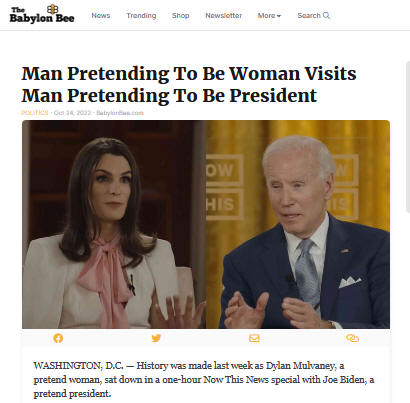Click the BabylonBee.com byline link
Image resolution: width=410 pixels, height=403 pixels.
tap(120, 113)
